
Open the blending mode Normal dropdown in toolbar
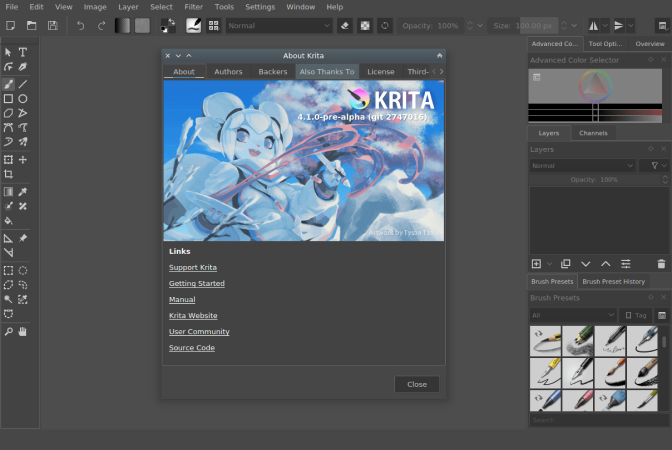pos(279,26)
